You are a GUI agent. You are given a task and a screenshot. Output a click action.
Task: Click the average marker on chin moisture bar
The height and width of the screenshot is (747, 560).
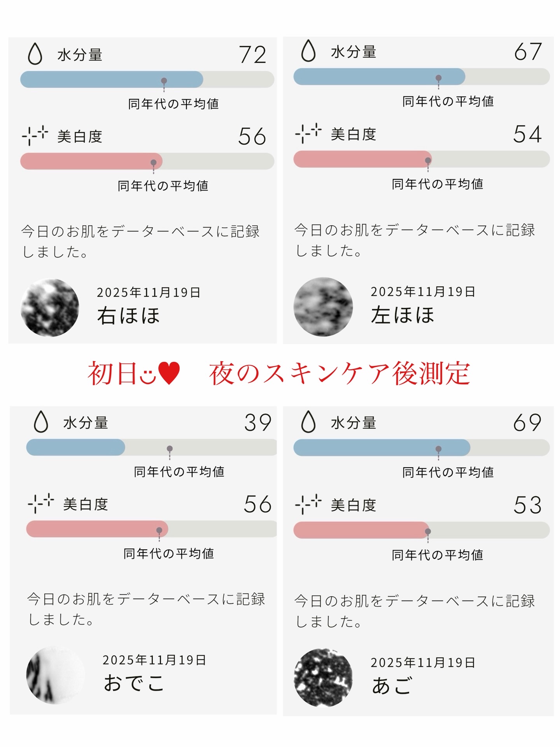click(x=438, y=449)
